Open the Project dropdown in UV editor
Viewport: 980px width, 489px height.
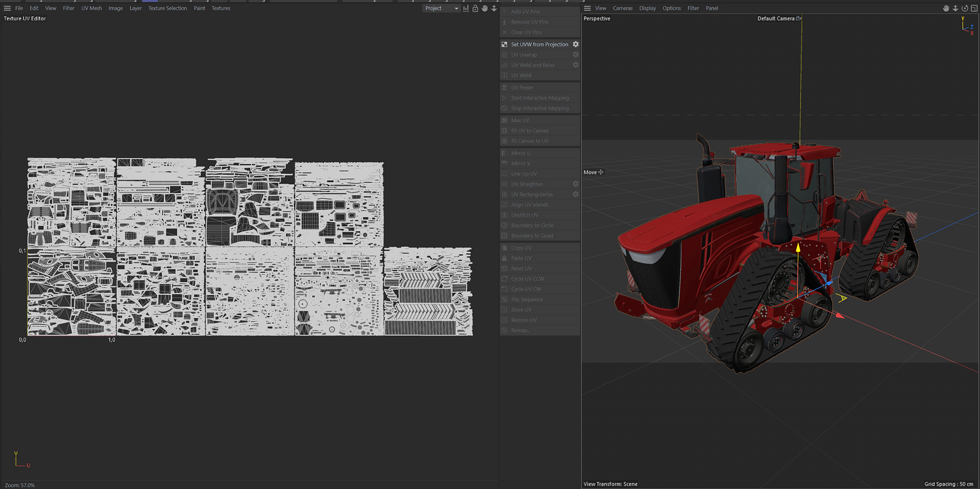click(x=441, y=8)
